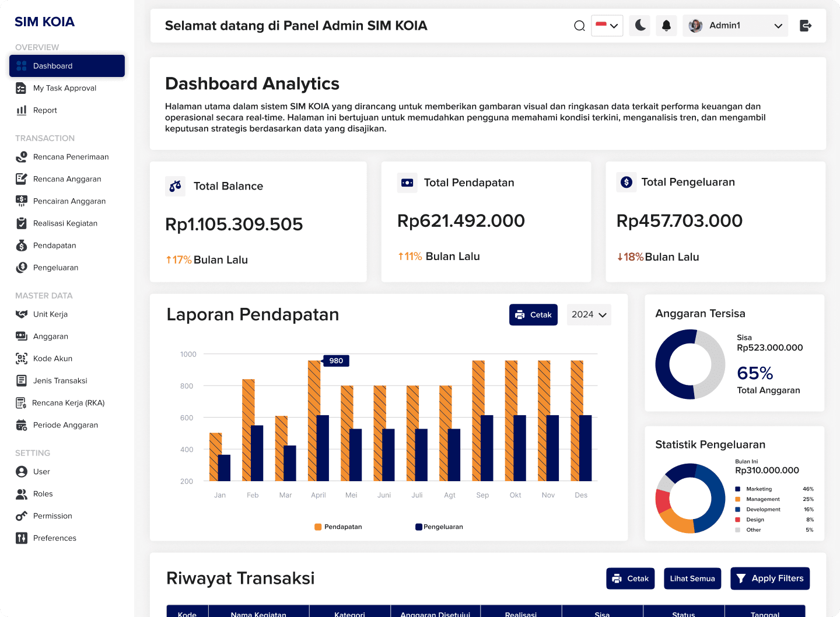Click the Admin1 avatar picture

coord(695,26)
